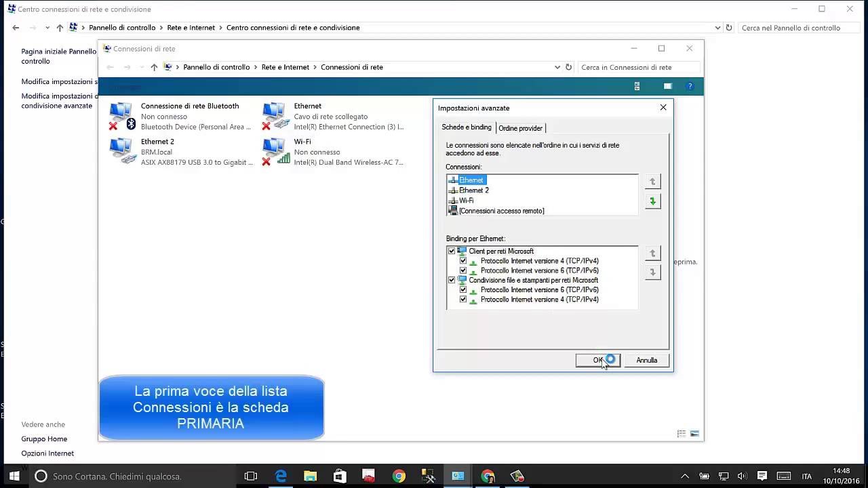The image size is (868, 488).
Task: Select the Ethernet 2 adapter icon
Action: [122, 151]
